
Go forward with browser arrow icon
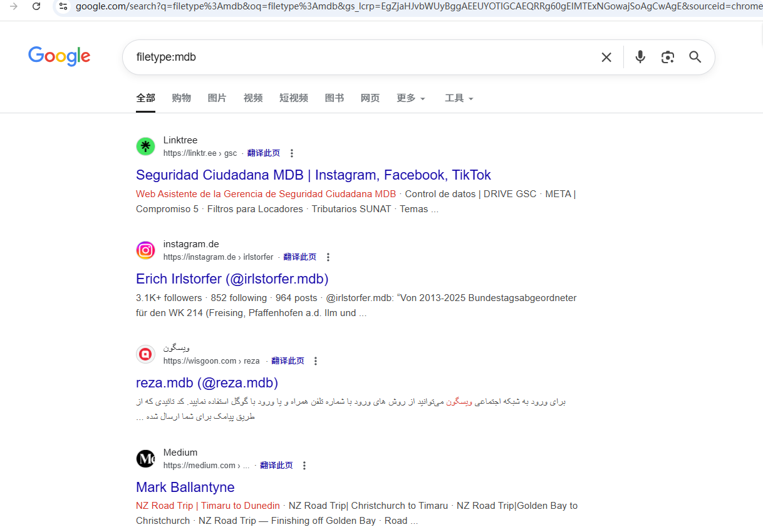click(14, 6)
